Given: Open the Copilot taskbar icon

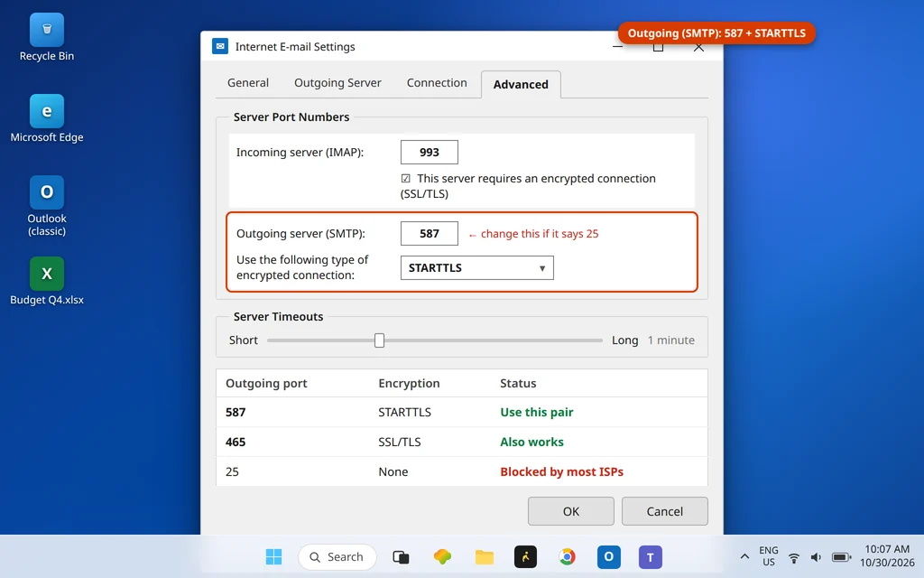Looking at the screenshot, I should point(442,556).
